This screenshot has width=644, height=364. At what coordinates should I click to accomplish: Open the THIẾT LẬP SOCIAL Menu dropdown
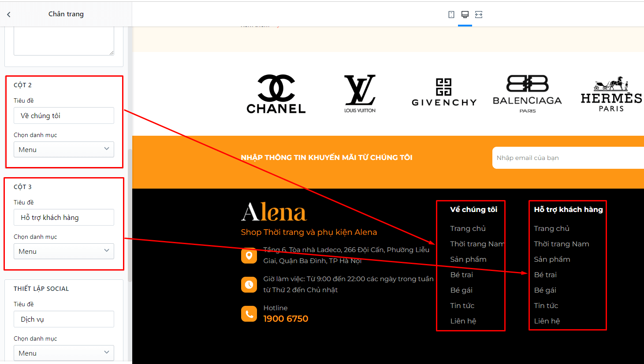tap(64, 353)
